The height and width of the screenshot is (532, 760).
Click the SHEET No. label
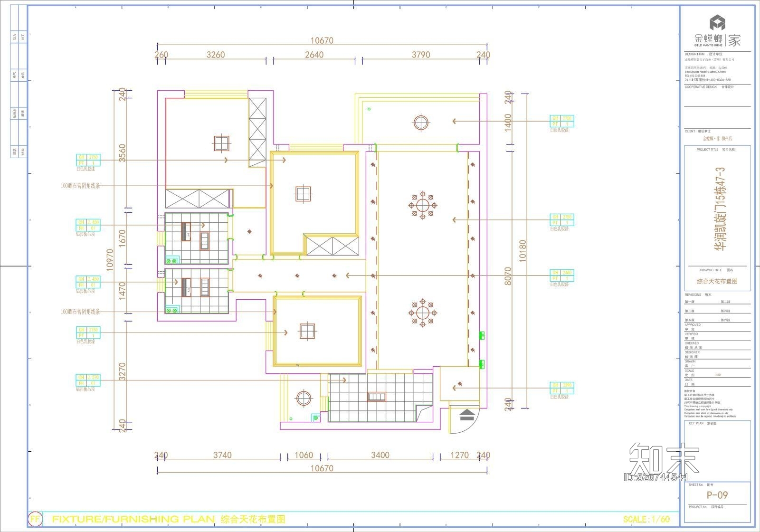[696, 485]
